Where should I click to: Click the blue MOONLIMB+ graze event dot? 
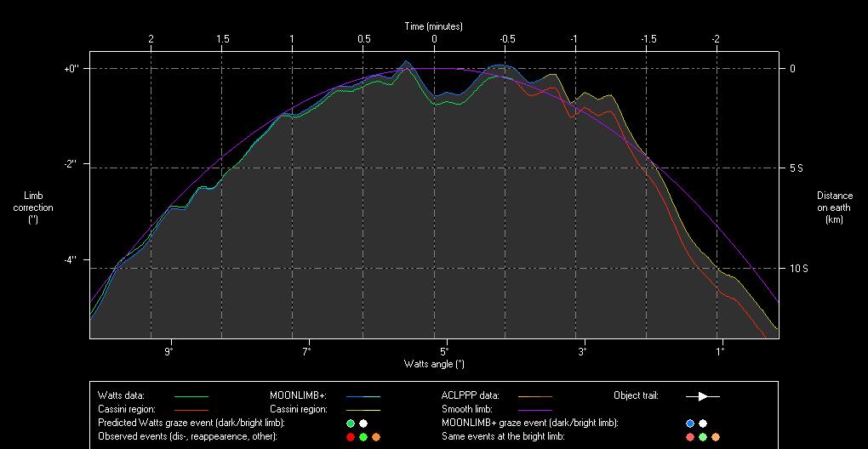[690, 423]
